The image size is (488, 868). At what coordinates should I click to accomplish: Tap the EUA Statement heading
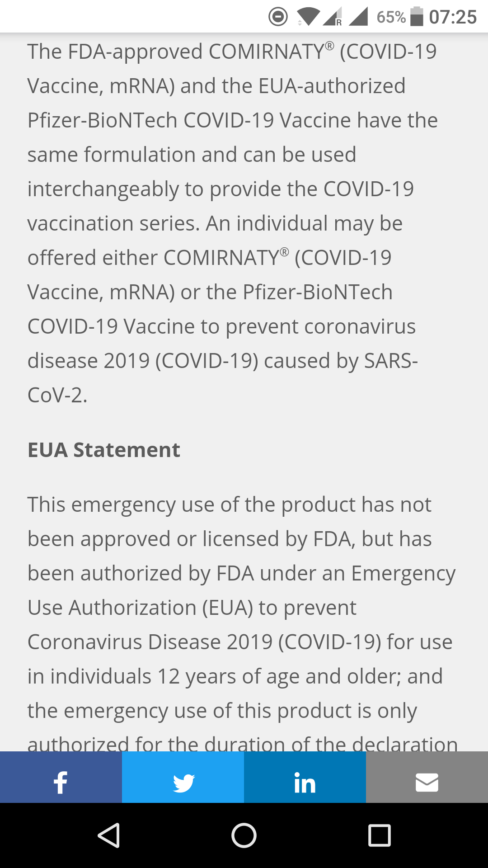point(104,450)
